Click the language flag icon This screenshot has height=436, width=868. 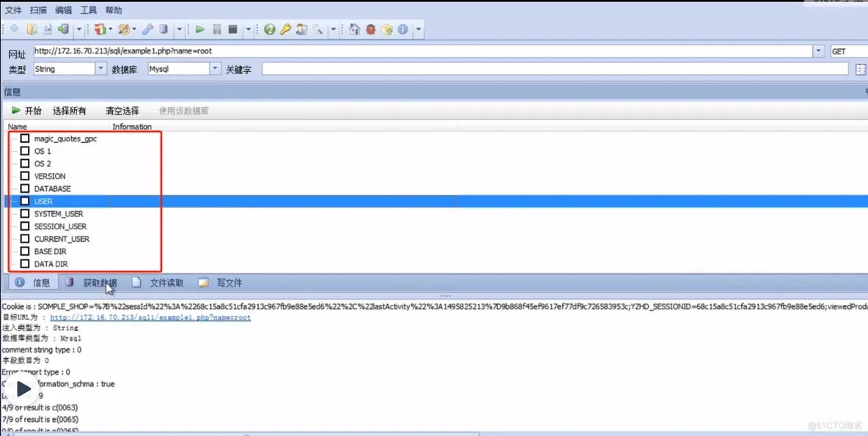click(100, 29)
